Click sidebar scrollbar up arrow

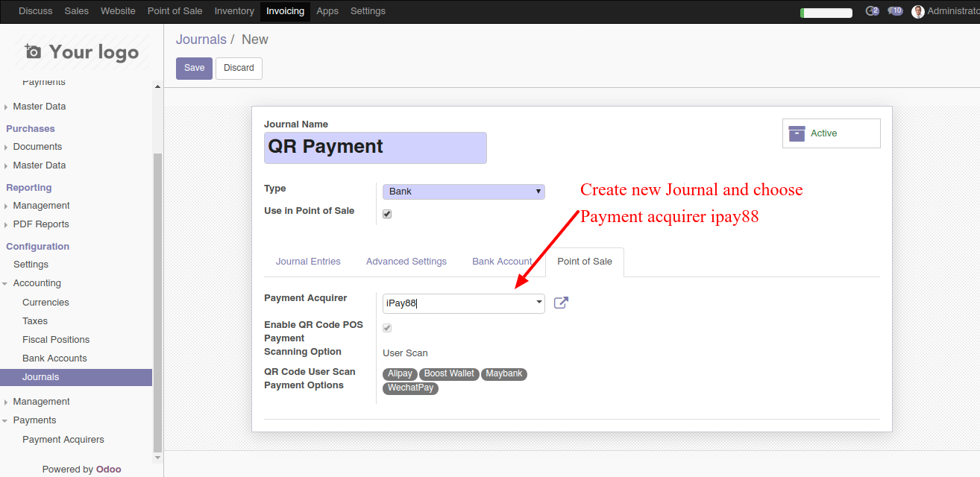[x=157, y=86]
